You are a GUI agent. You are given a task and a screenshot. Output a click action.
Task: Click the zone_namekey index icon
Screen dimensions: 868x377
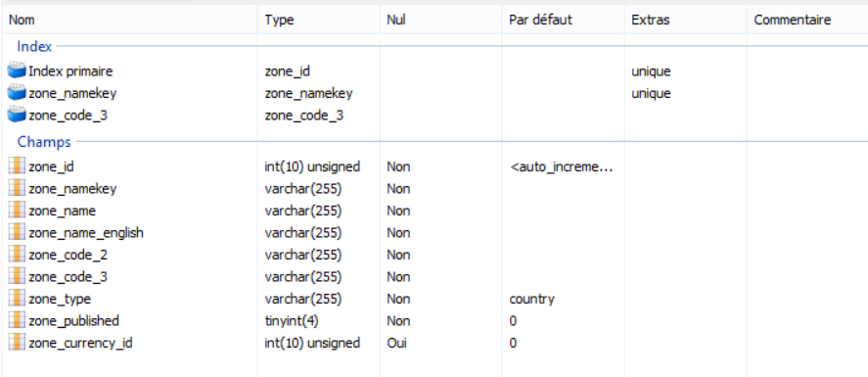[x=17, y=93]
